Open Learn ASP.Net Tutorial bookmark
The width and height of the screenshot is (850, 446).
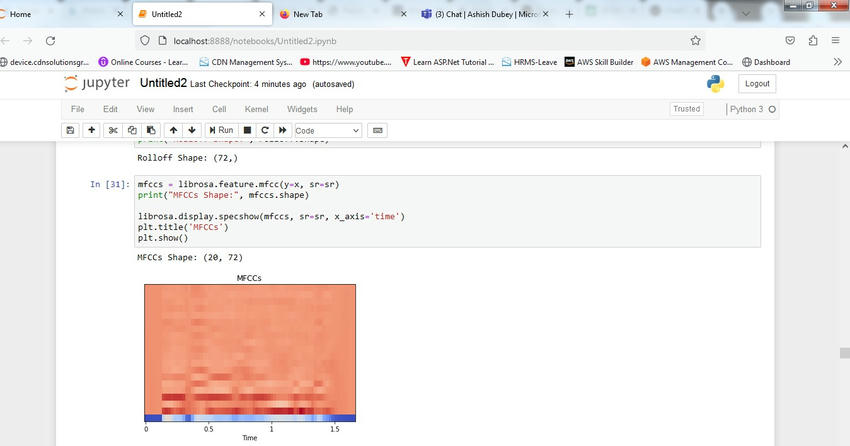pyautogui.click(x=448, y=62)
